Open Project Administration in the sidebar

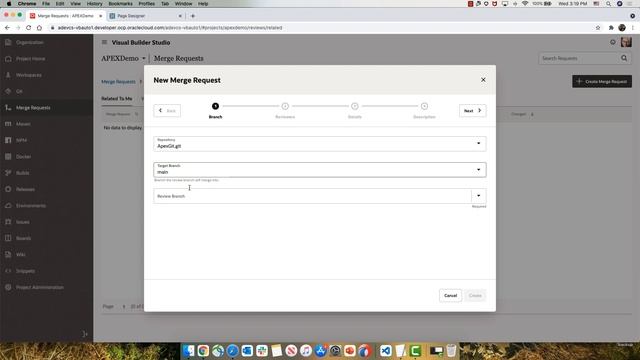[40, 287]
